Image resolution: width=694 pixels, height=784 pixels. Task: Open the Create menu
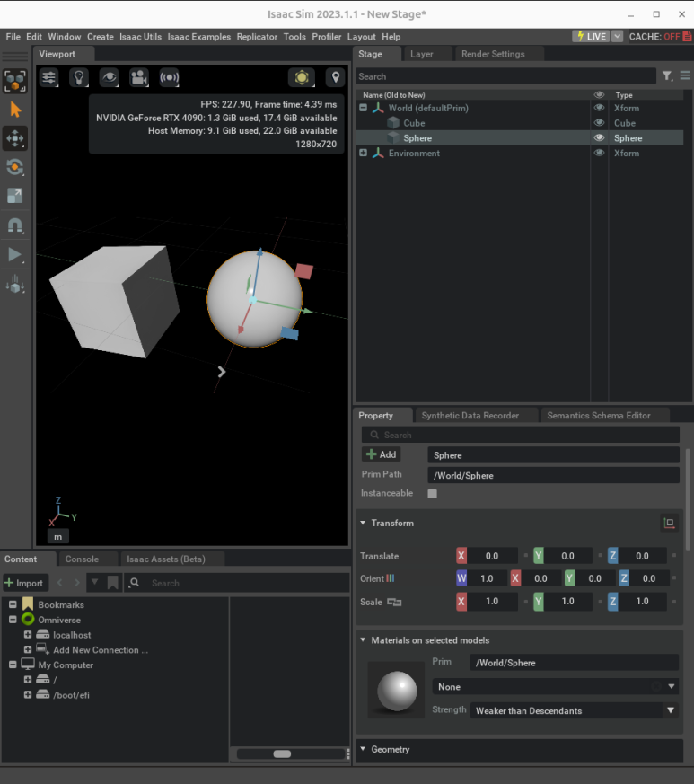click(100, 37)
